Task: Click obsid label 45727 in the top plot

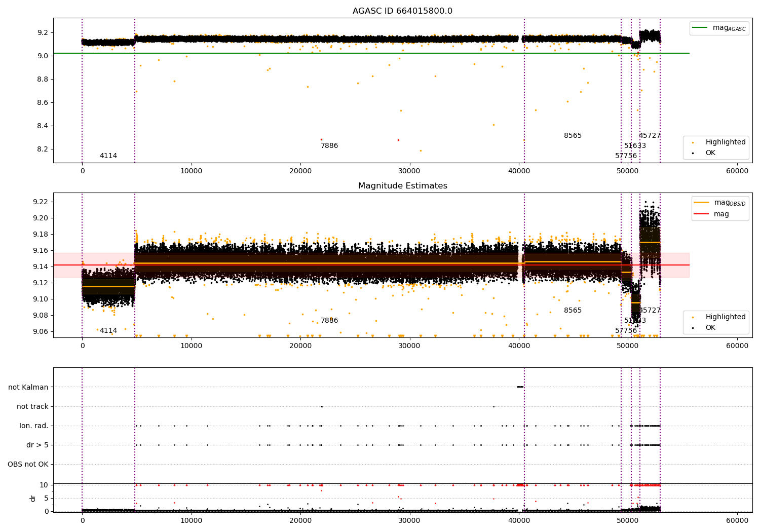Action: [650, 135]
